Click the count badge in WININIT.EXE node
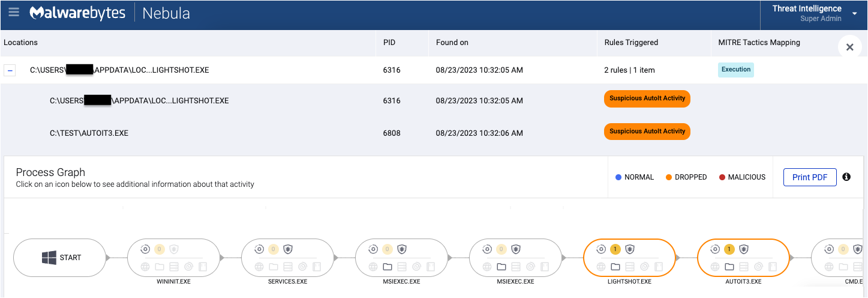This screenshot has width=868, height=298. [159, 249]
